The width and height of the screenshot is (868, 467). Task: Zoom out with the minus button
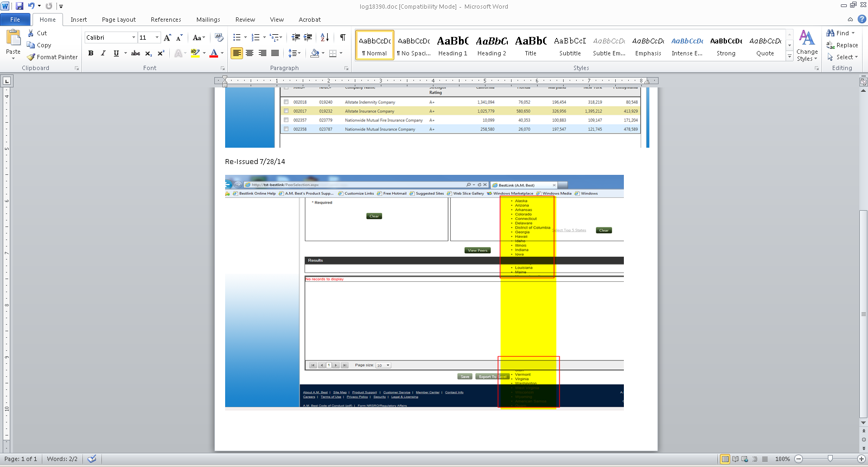click(x=799, y=459)
